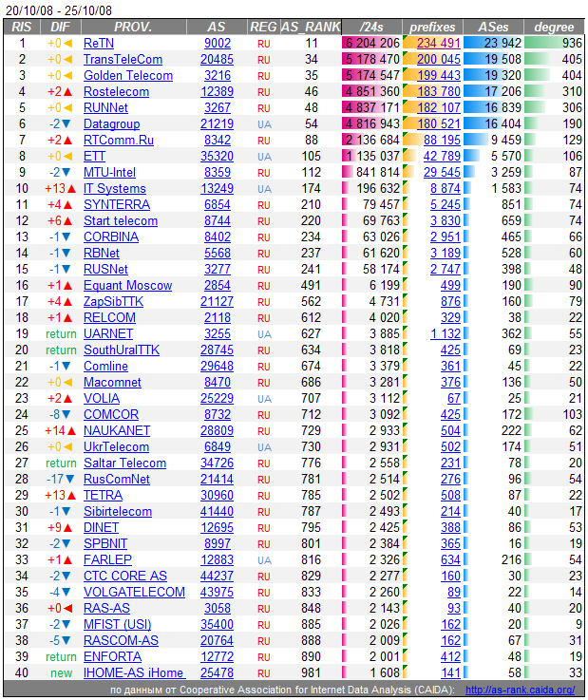
Task: Select AS_RANK value 981
Action: (x=311, y=672)
